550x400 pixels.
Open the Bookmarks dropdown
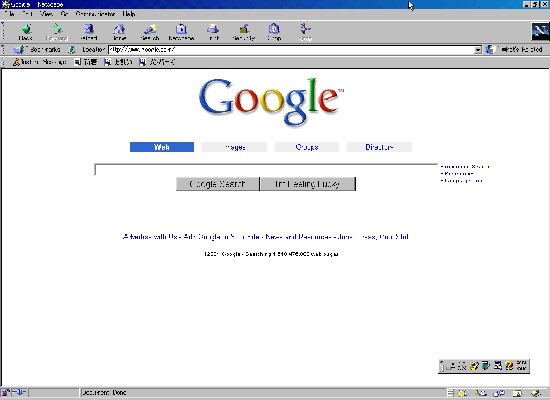[x=36, y=49]
